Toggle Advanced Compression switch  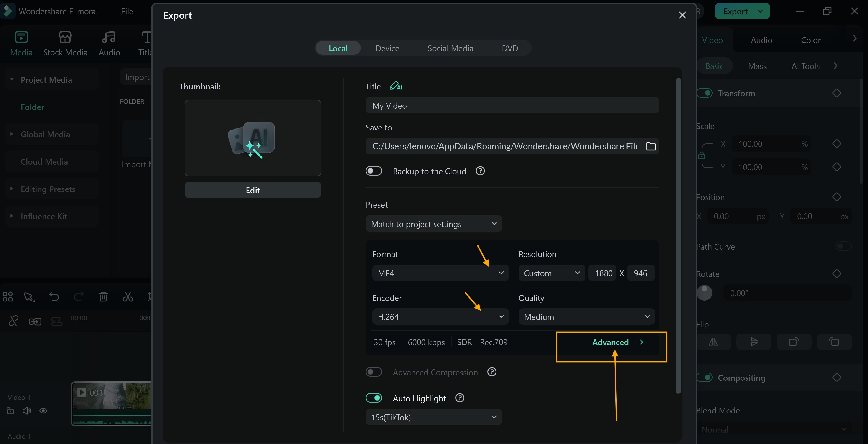374,372
